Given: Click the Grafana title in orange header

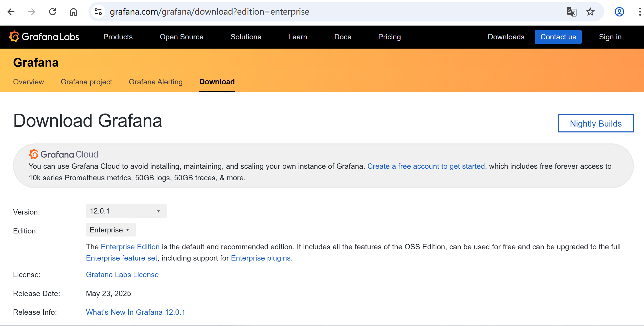Looking at the screenshot, I should coord(36,63).
